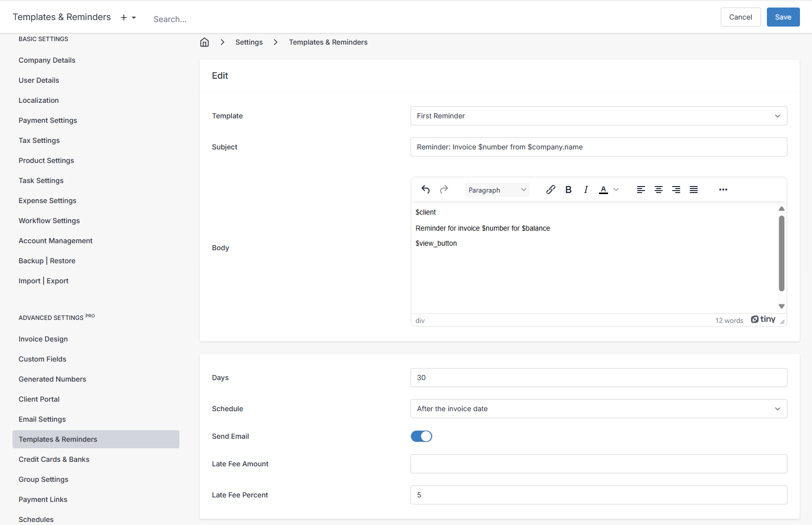Apply italic formatting in body editor

585,190
